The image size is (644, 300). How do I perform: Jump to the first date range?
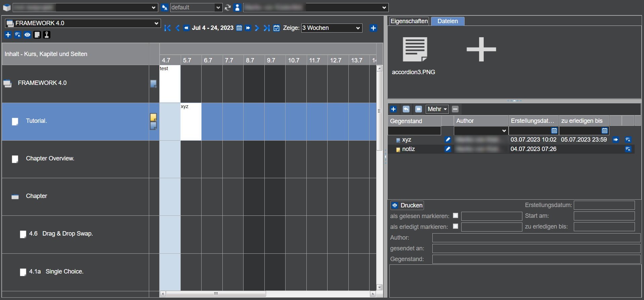(x=168, y=28)
